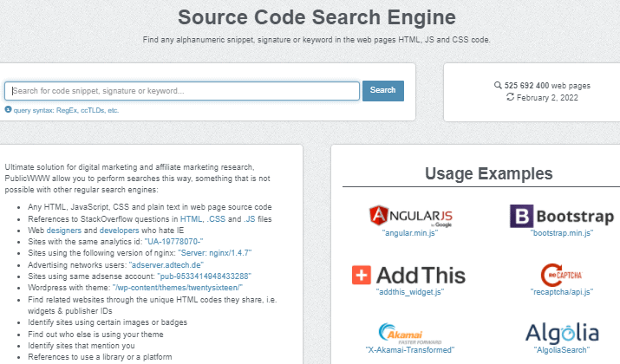Click the reCAPTCHA logo
Viewport: 620px width, 364px height.
[x=561, y=274]
